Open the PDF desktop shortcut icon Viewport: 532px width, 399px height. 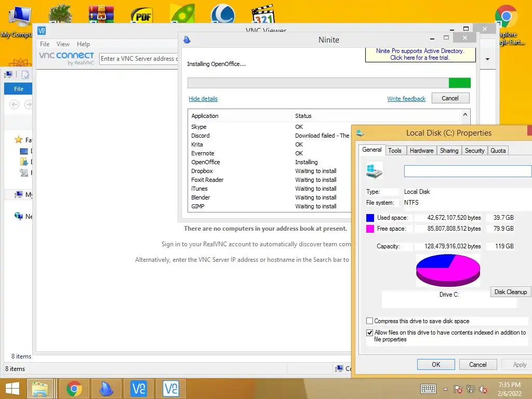click(142, 15)
